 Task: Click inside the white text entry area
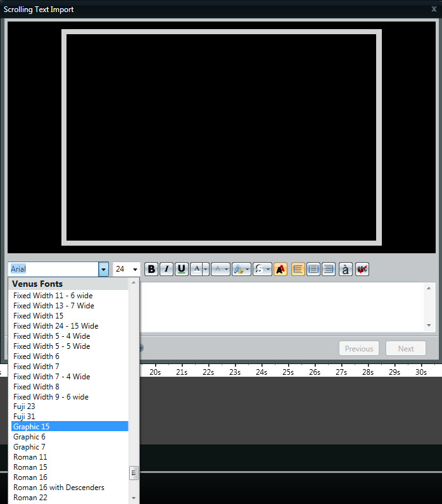(282, 307)
